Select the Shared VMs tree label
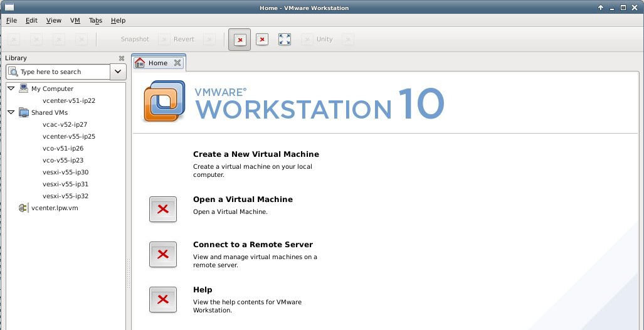The height and width of the screenshot is (330, 644). [x=50, y=112]
